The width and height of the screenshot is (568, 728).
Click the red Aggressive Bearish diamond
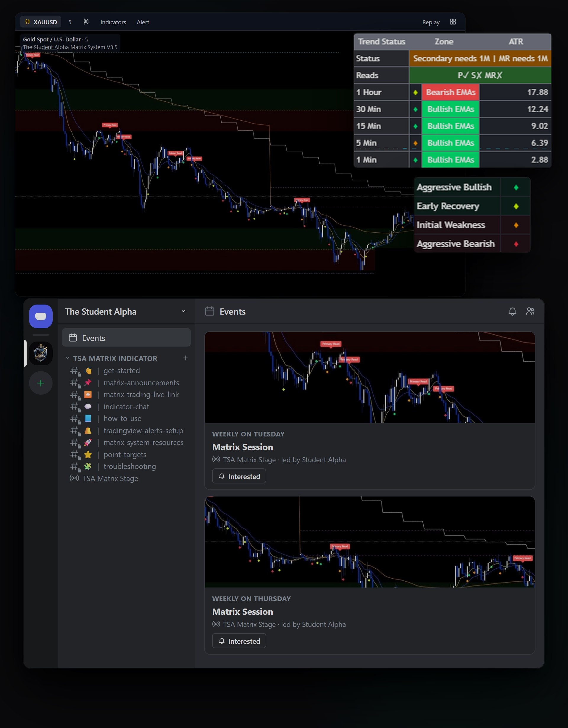pos(516,244)
